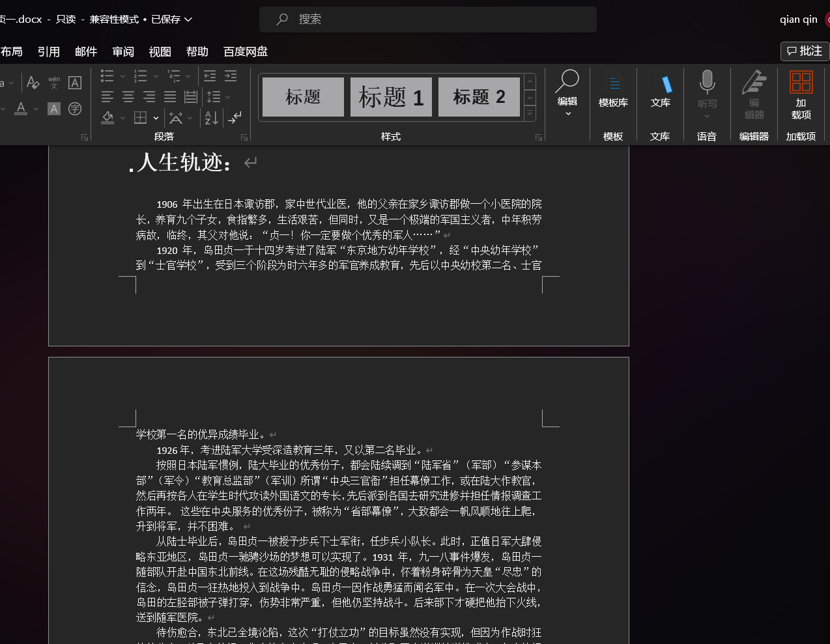
Task: Open the 帮助 tab
Action: point(197,51)
